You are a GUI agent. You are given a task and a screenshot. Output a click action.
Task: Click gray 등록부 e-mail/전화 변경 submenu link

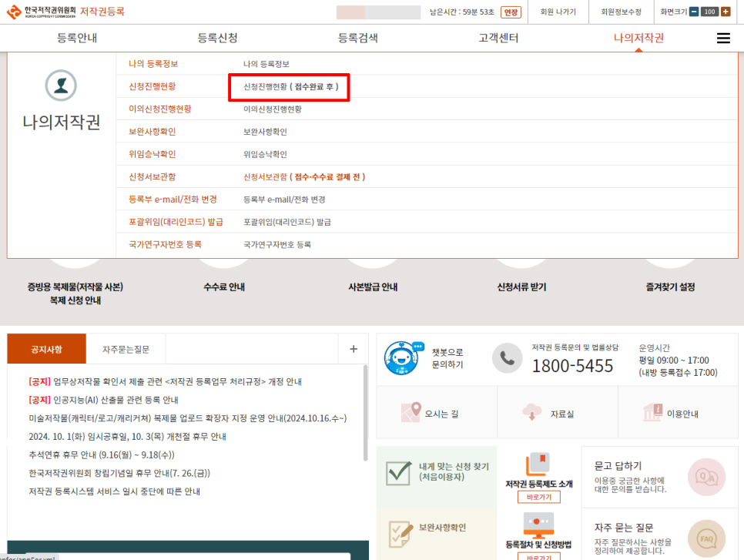(284, 200)
